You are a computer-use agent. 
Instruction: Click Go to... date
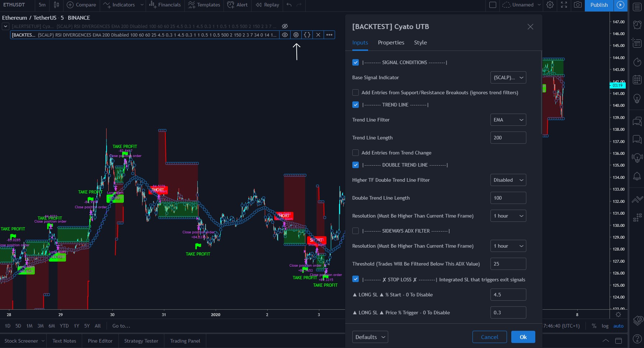121,326
